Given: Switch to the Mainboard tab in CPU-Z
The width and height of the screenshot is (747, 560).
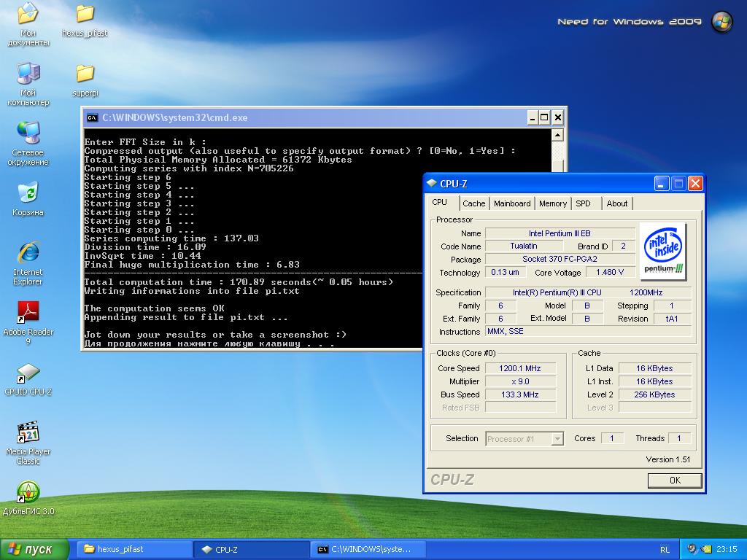Looking at the screenshot, I should (x=512, y=203).
